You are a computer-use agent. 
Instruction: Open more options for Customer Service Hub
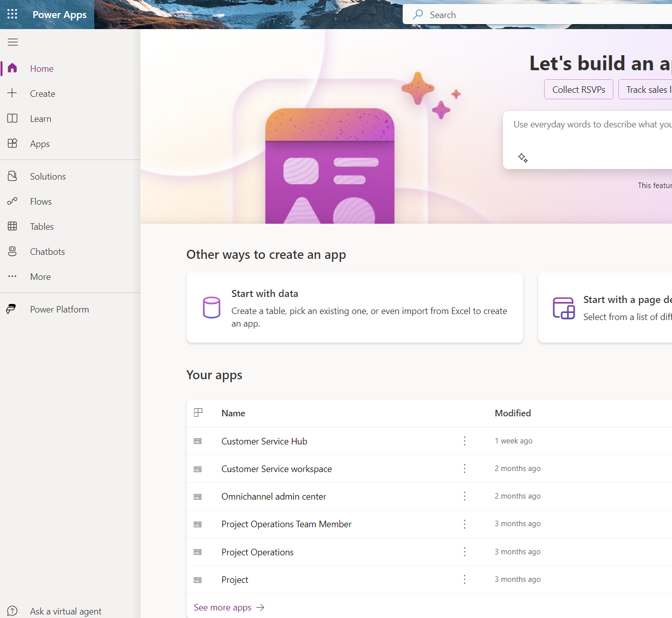pyautogui.click(x=465, y=441)
